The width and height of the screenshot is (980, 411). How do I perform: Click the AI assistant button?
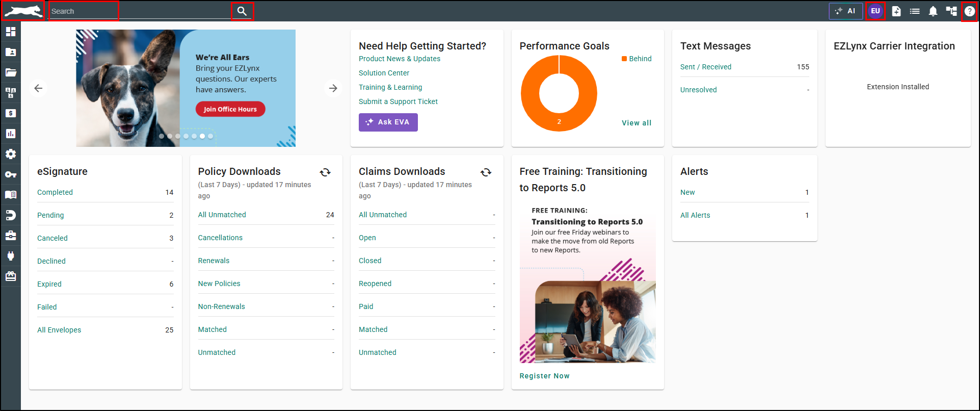point(846,11)
